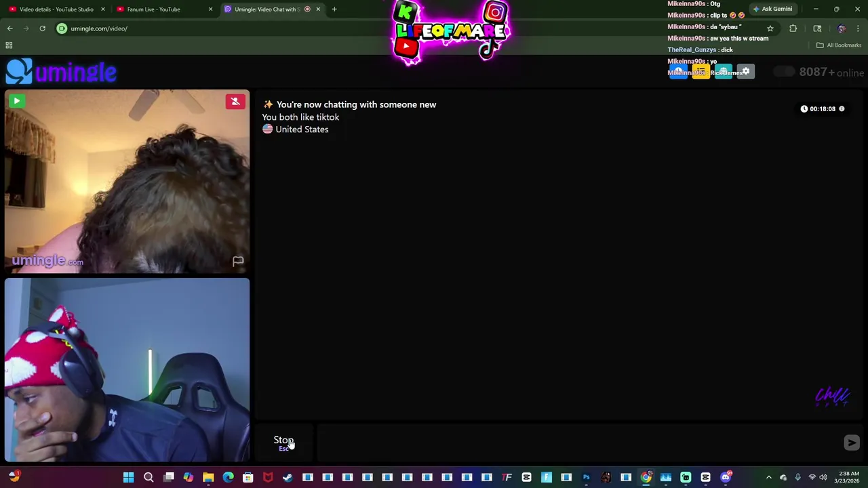Report stranger using the flag icon

pos(238,261)
